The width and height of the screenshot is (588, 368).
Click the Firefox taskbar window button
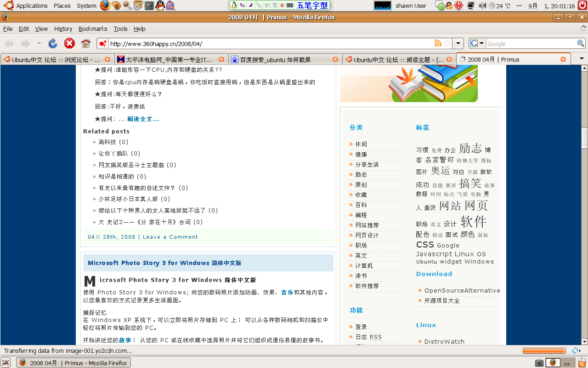coord(73,362)
